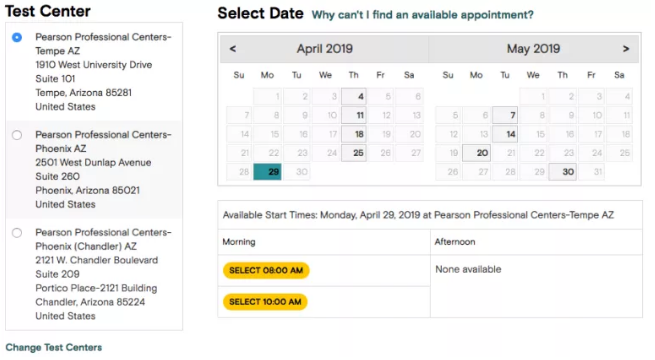Screen dimensions: 655x360
Task: Click disabled April 1 date cell
Action: pyautogui.click(x=268, y=96)
